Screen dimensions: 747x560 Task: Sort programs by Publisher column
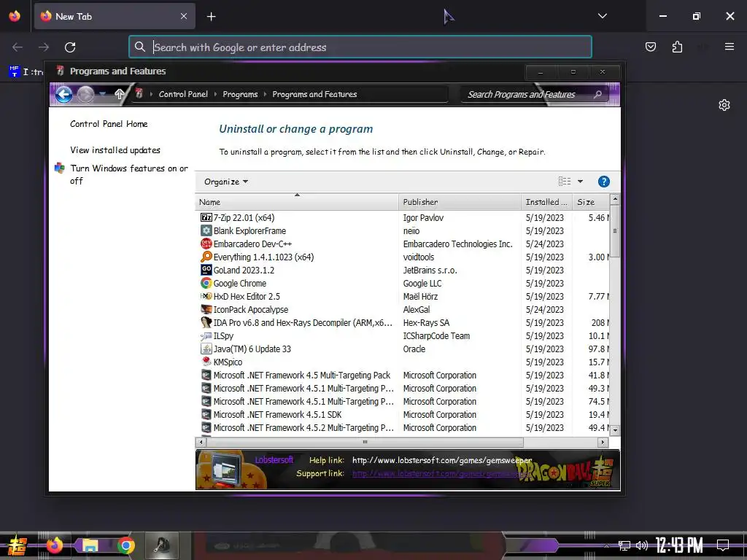(x=460, y=202)
